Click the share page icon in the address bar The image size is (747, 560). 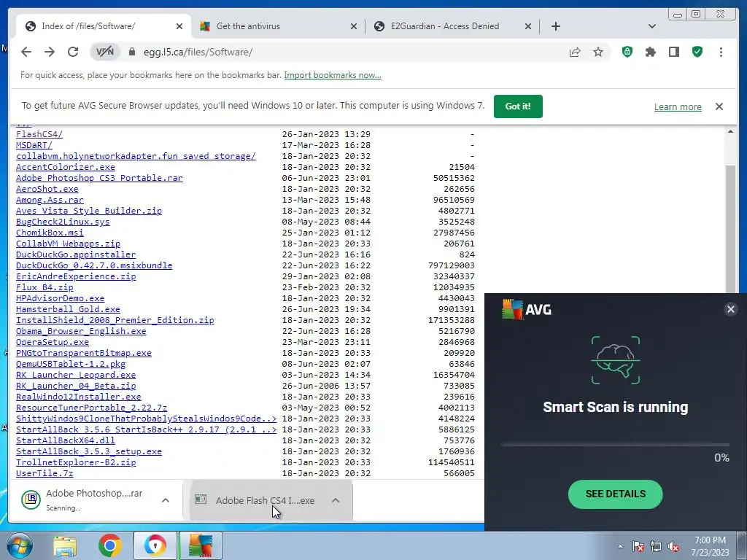[x=575, y=52]
